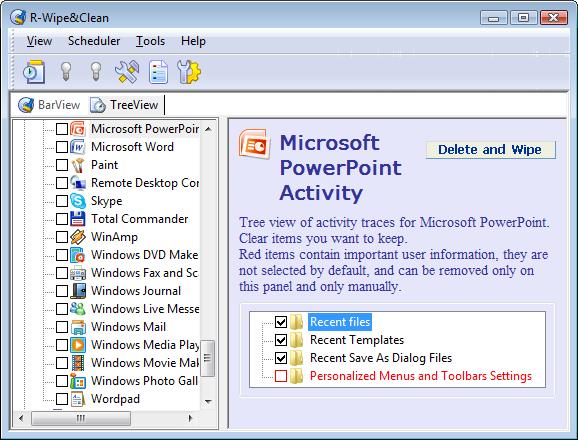
Task: Click the first light bulb toolbar icon
Action: click(66, 71)
